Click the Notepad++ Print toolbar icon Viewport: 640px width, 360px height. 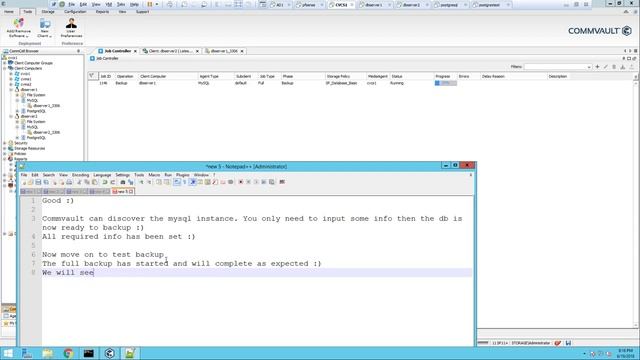tap(69, 182)
